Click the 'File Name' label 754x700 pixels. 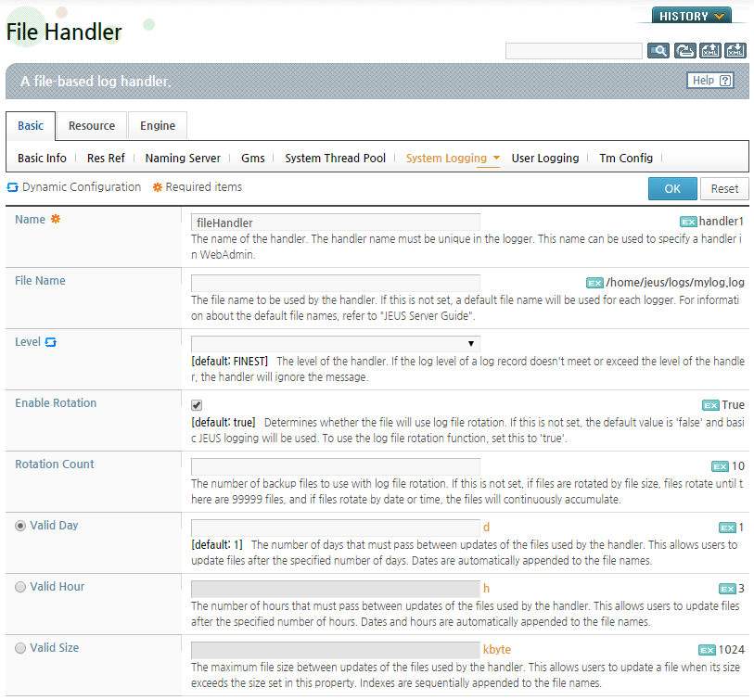(40, 281)
